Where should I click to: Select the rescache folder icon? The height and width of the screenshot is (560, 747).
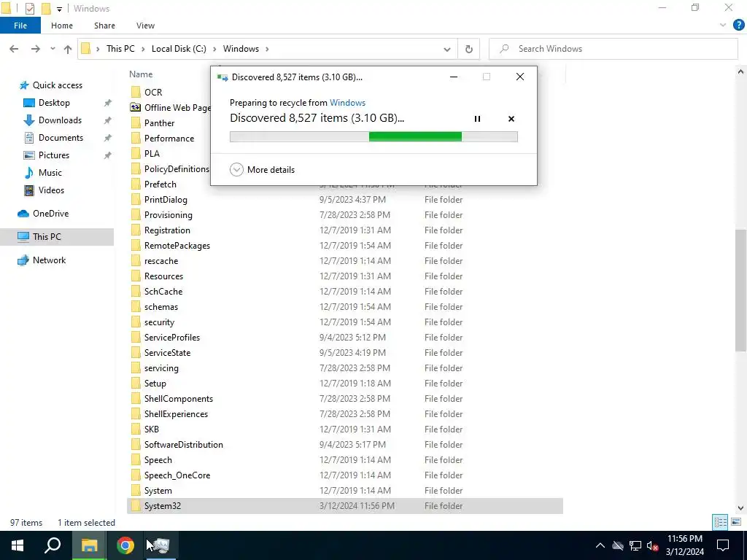(x=136, y=261)
